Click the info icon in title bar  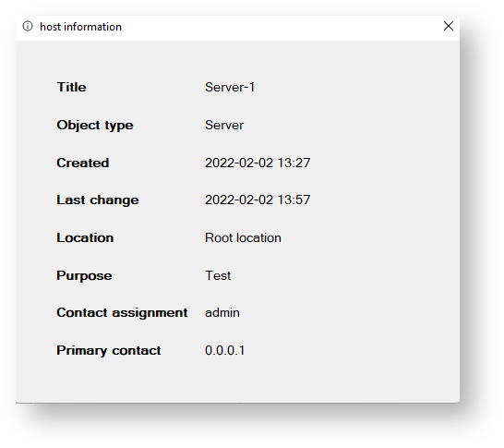click(28, 26)
